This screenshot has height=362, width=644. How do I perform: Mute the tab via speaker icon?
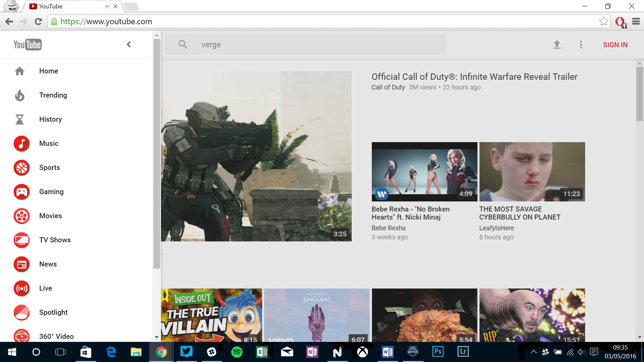click(107, 6)
